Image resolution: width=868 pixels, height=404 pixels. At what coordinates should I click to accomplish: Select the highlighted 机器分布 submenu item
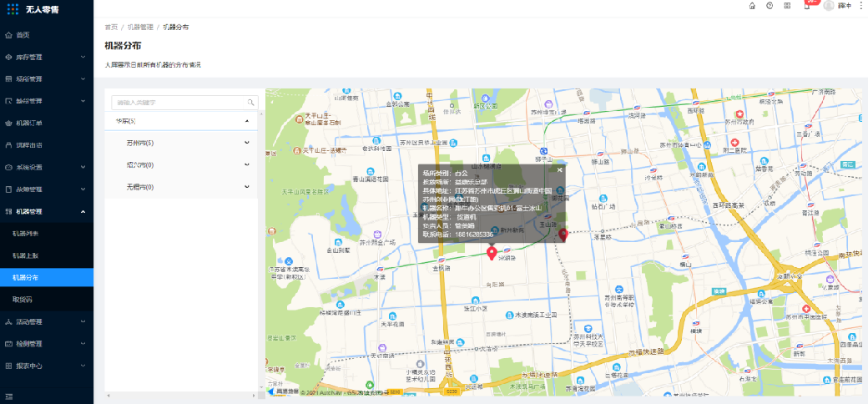[x=47, y=277]
